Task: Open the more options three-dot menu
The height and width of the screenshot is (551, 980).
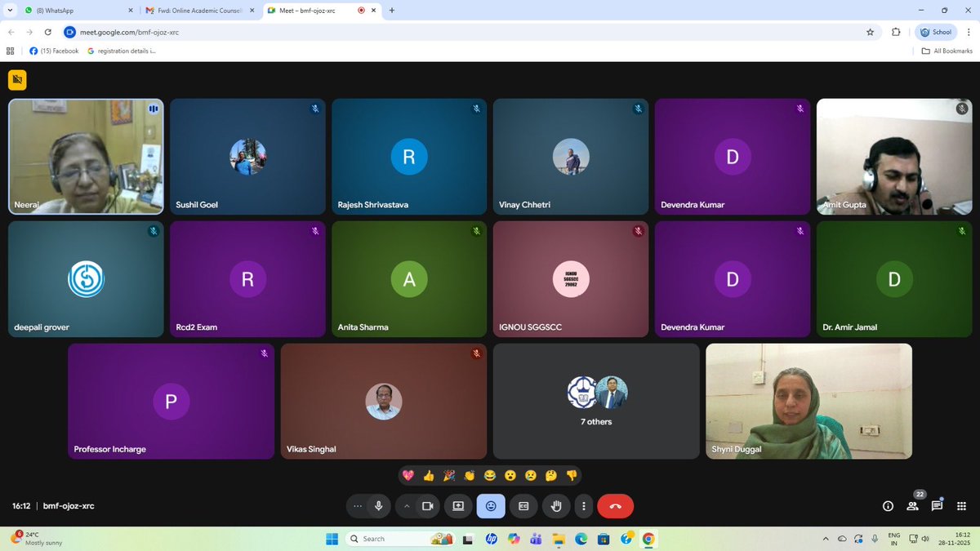Action: pos(583,506)
